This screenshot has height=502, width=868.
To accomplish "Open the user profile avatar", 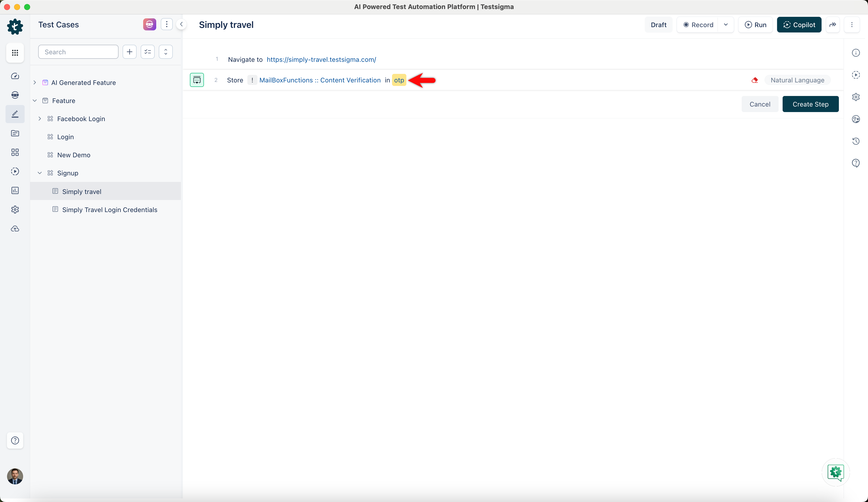I will tap(15, 476).
